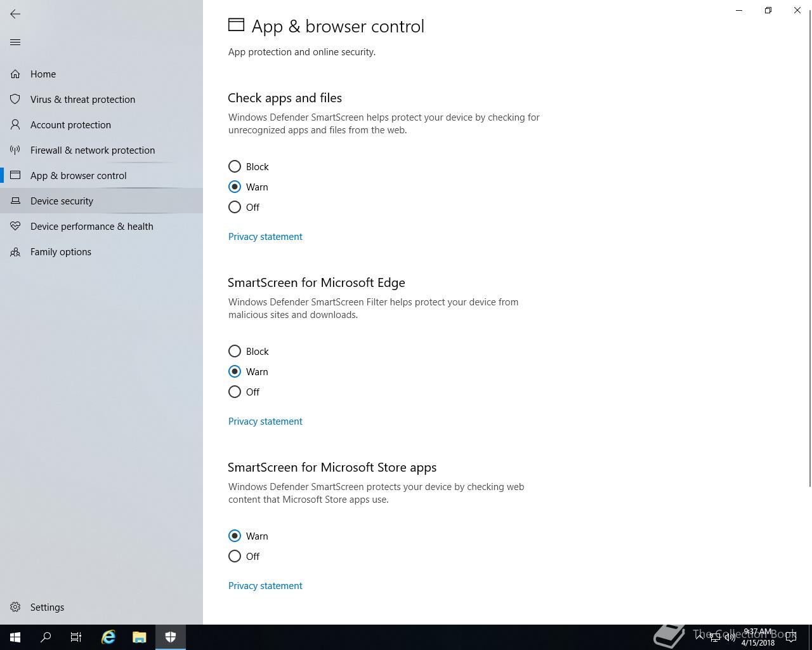The width and height of the screenshot is (812, 650).
Task: Click the Home house icon
Action: (15, 74)
